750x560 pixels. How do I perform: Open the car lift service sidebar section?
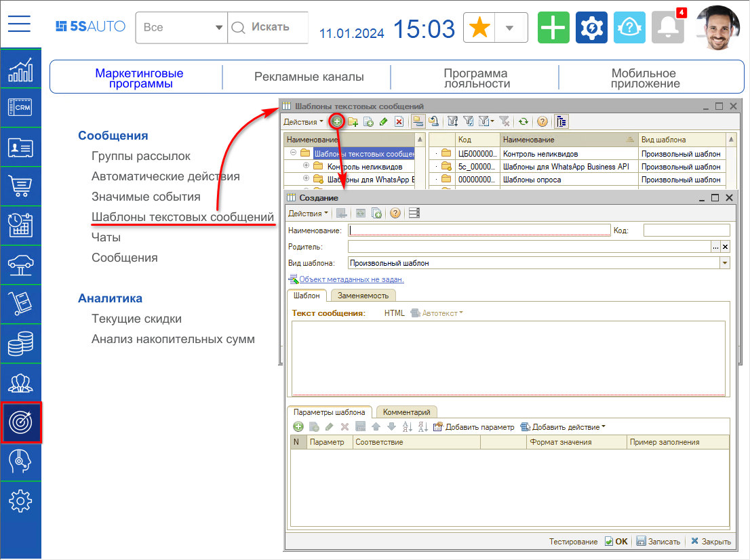[x=20, y=265]
